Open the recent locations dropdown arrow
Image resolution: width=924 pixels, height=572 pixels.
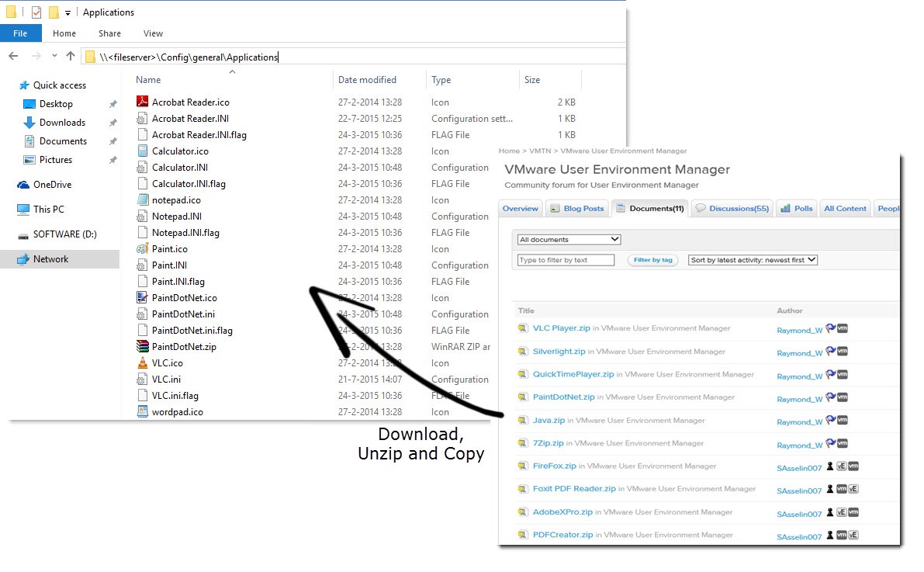pyautogui.click(x=54, y=56)
